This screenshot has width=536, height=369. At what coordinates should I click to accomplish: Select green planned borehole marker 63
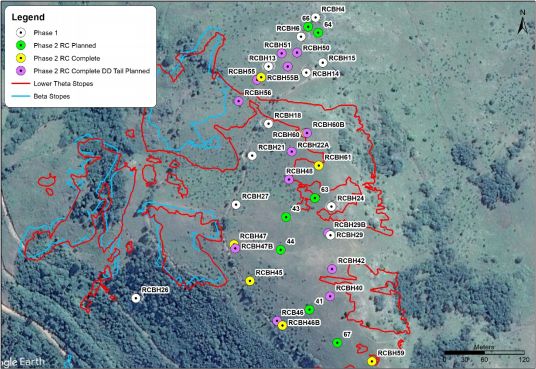(315, 198)
